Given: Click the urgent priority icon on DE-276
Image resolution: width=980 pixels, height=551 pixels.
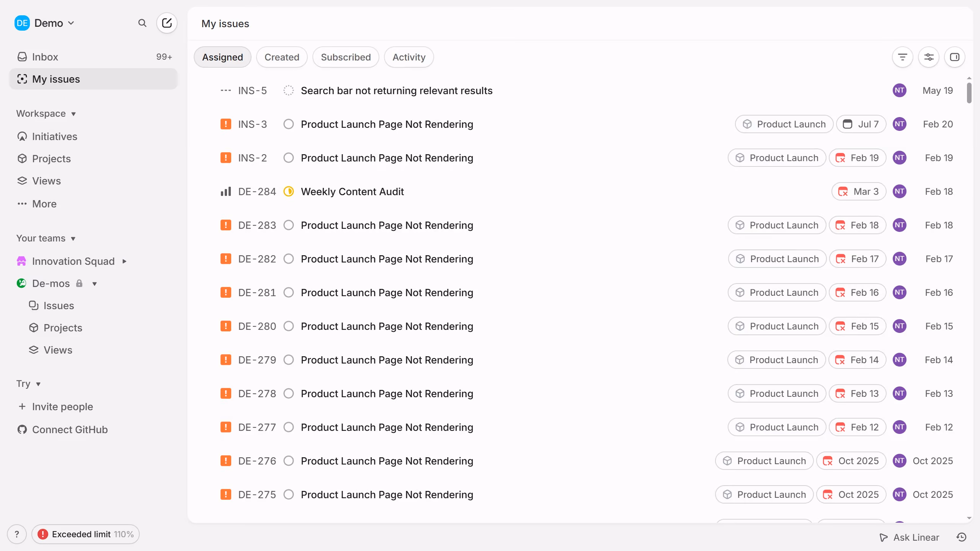Looking at the screenshot, I should pos(226,461).
